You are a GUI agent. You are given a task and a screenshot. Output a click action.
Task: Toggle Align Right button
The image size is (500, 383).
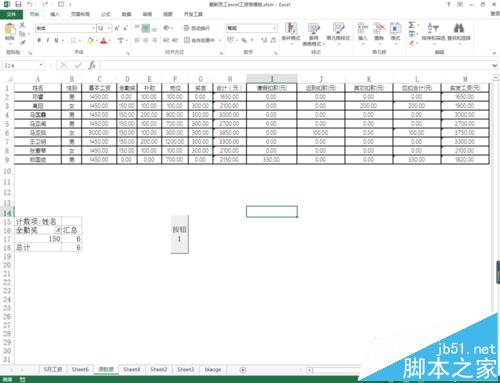[154, 40]
